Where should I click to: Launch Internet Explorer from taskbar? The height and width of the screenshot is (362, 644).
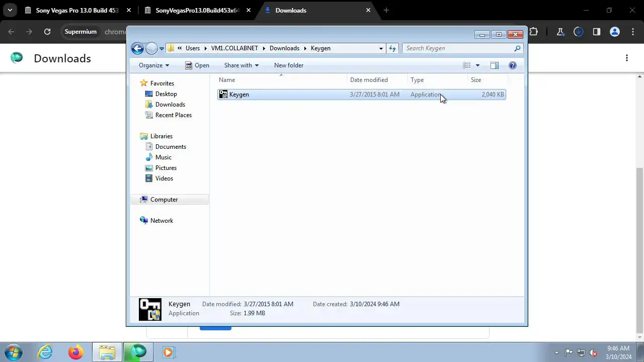click(45, 352)
